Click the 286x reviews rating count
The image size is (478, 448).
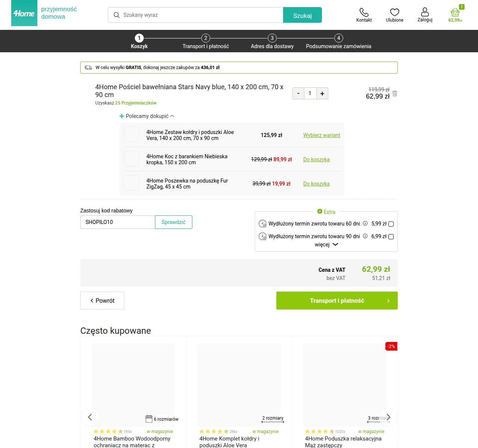pos(233,432)
